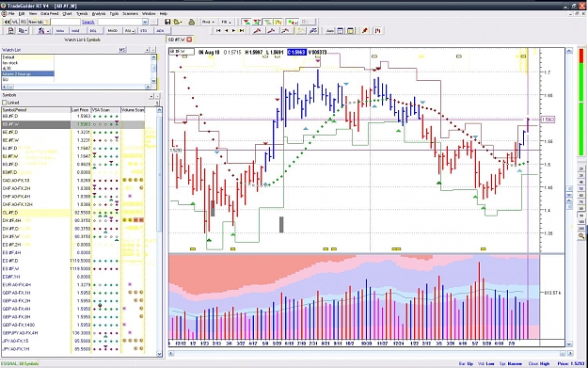This screenshot has height=368, width=588.
Task: Click the magnifier zoom icon right of chart
Action: 581,236
